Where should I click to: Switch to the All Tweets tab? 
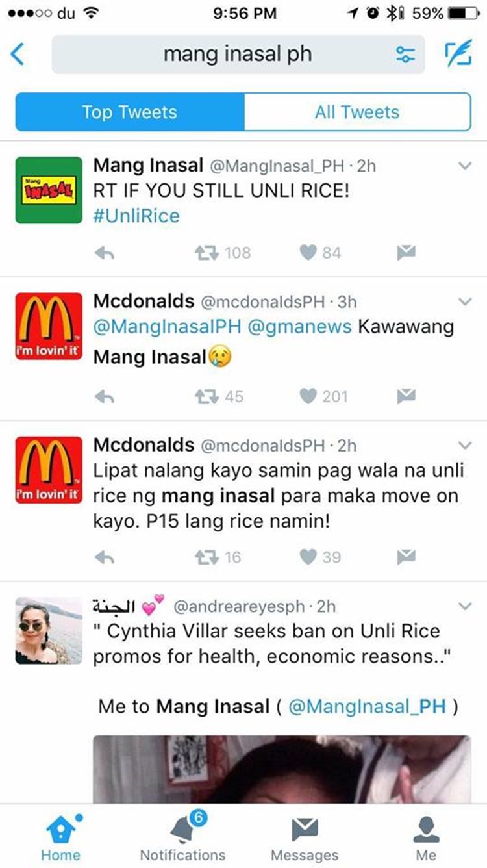[356, 112]
